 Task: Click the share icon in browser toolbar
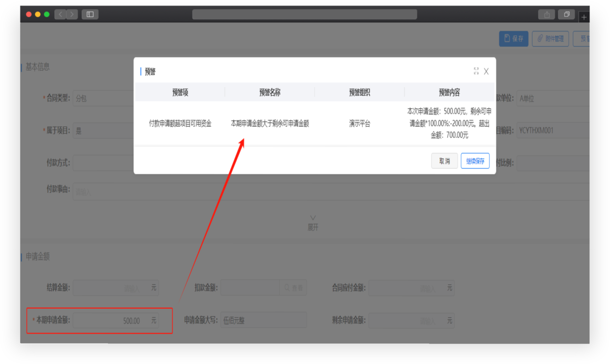pyautogui.click(x=547, y=14)
